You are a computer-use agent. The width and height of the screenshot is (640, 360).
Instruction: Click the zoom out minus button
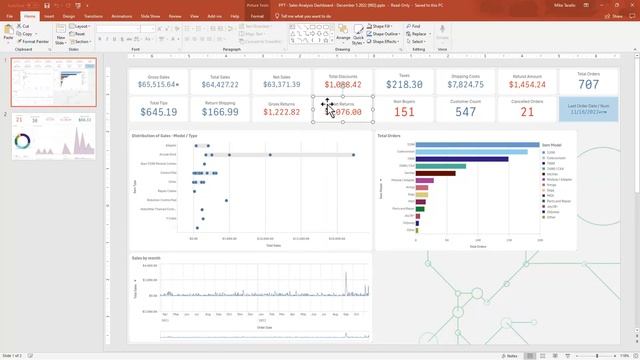coord(578,356)
